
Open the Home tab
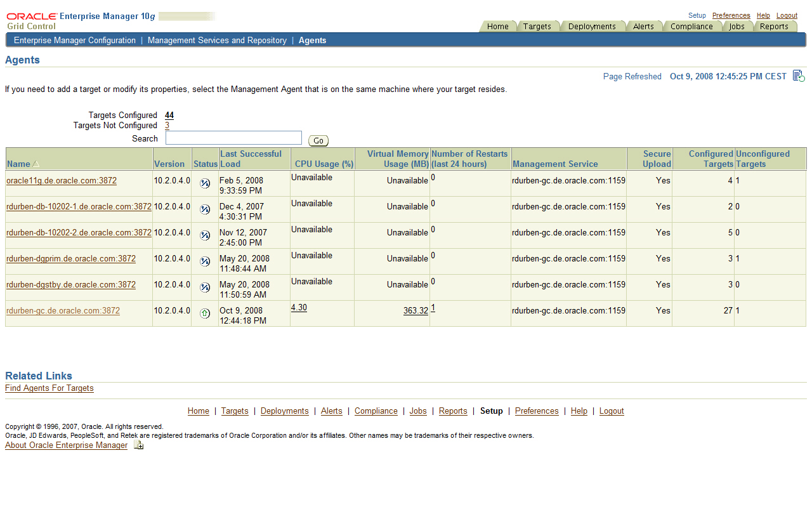[498, 27]
